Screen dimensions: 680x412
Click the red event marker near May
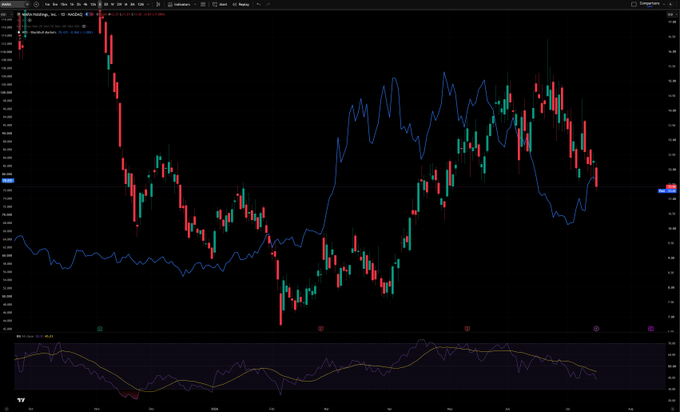click(467, 329)
